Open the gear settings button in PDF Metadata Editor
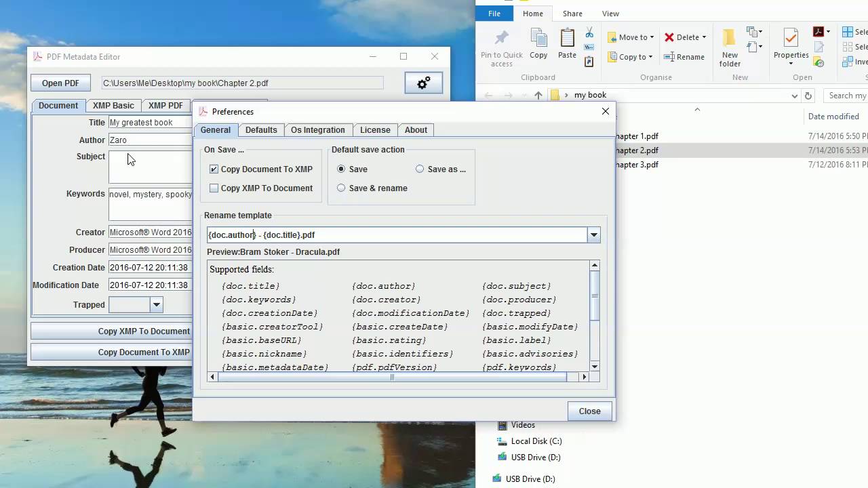Image resolution: width=868 pixels, height=488 pixels. [424, 83]
